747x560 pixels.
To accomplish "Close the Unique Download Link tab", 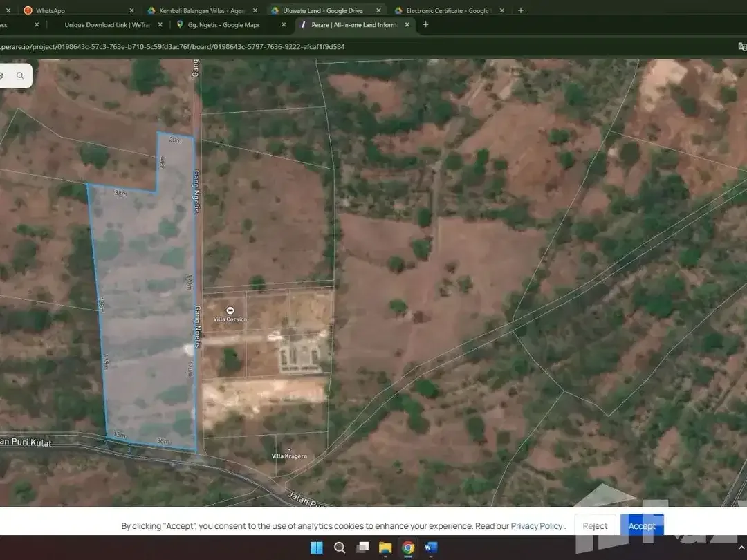I will (160, 25).
